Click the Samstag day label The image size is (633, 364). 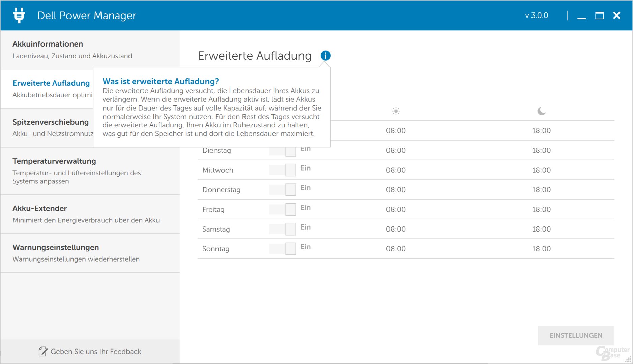pyautogui.click(x=216, y=229)
